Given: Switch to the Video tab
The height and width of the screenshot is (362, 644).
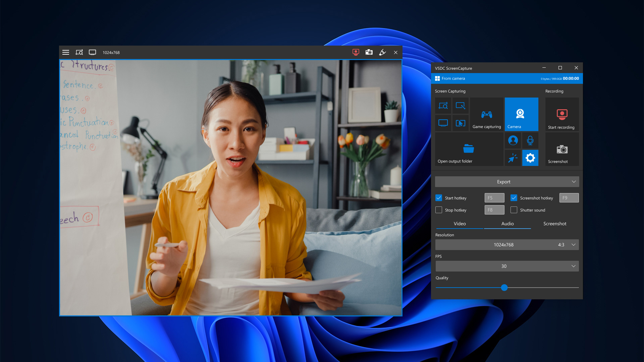Looking at the screenshot, I should click(x=459, y=224).
